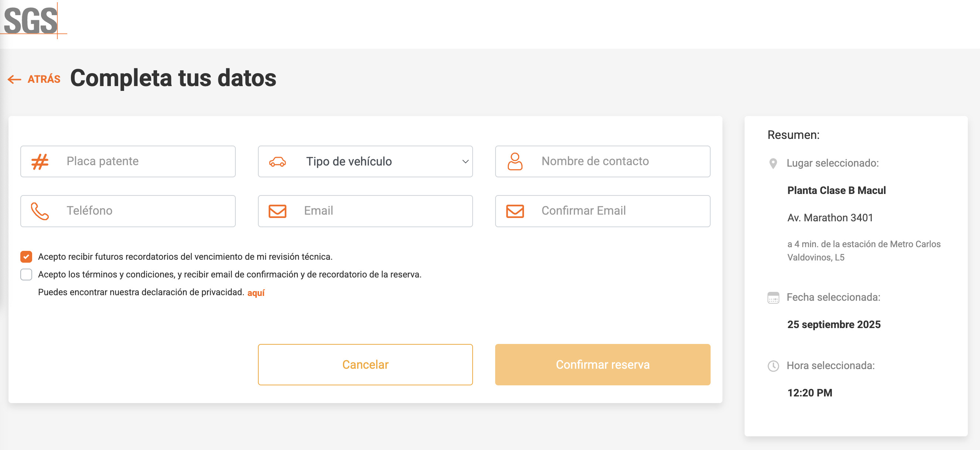Screen dimensions: 980x450
Task: Click the calendar icon beside Fecha seleccionada
Action: pyautogui.click(x=773, y=297)
